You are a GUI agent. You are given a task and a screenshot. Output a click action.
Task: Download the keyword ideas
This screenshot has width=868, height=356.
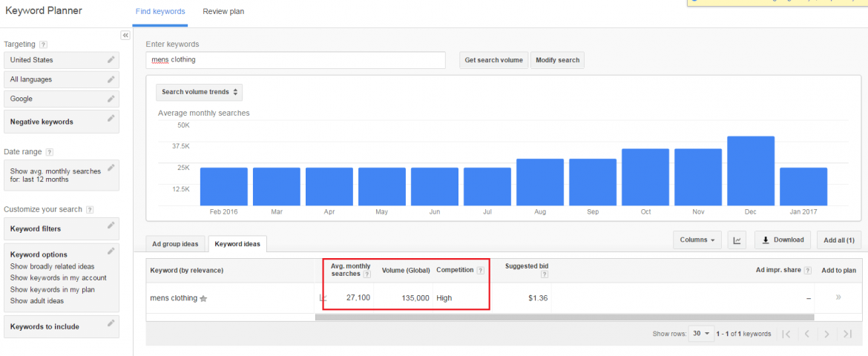[x=783, y=240]
